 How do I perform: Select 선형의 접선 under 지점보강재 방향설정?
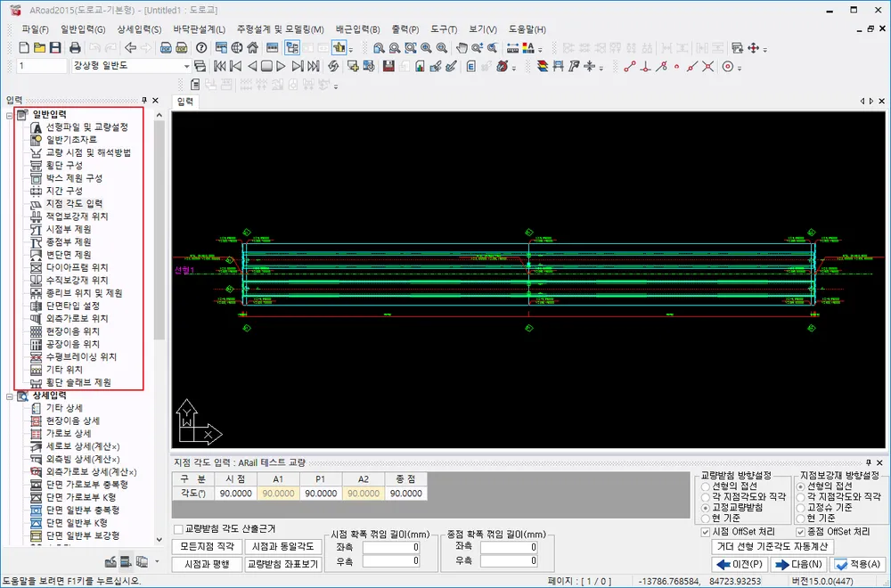pyautogui.click(x=801, y=486)
